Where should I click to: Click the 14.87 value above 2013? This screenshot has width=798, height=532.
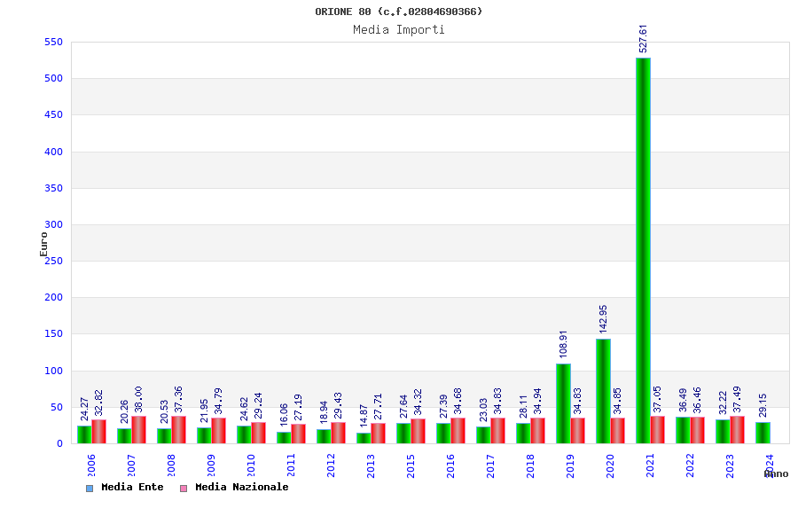pos(364,416)
